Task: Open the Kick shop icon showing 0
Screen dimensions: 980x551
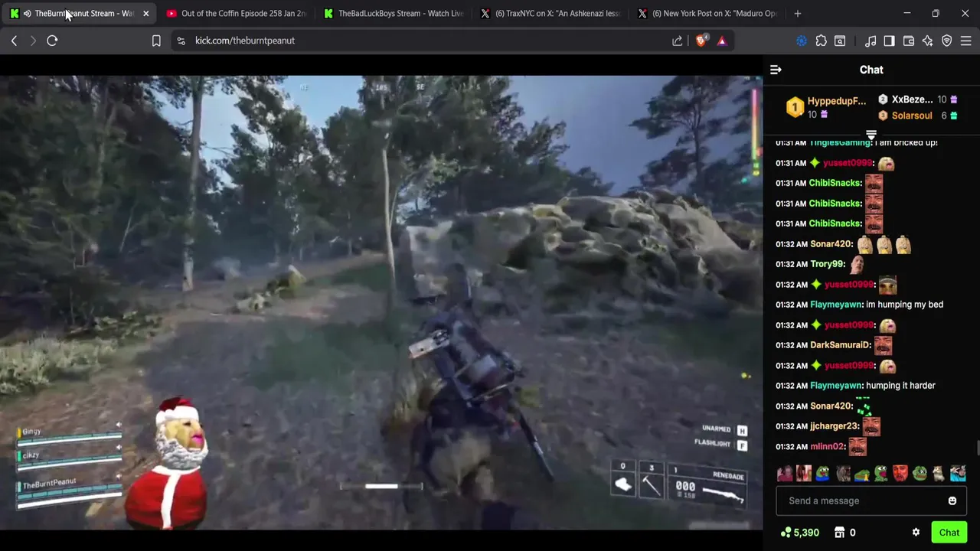Action: 844,533
